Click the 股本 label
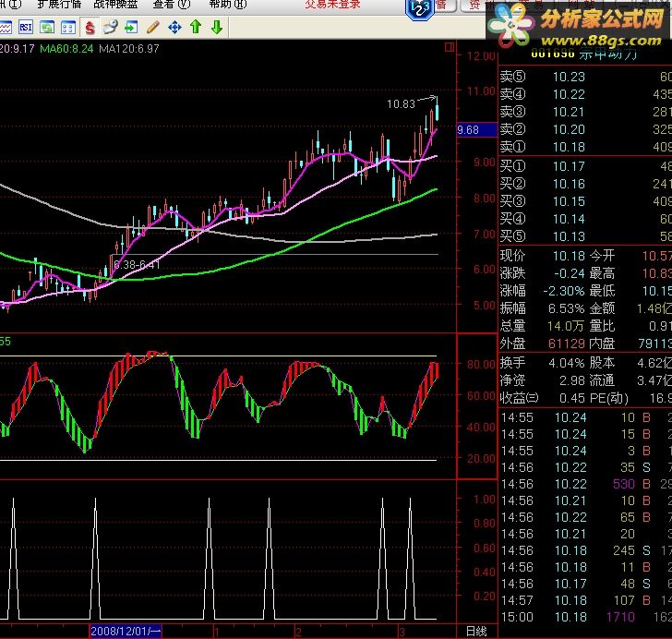Image resolution: width=672 pixels, height=639 pixels. 602,363
